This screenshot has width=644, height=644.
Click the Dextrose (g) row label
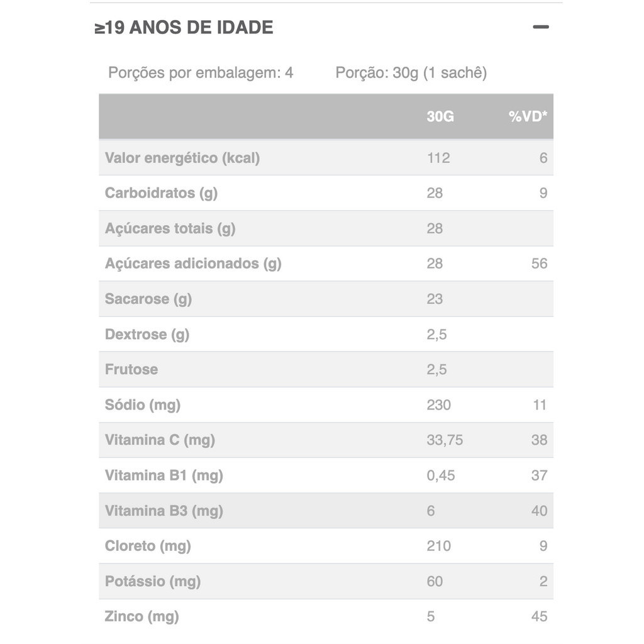(147, 334)
